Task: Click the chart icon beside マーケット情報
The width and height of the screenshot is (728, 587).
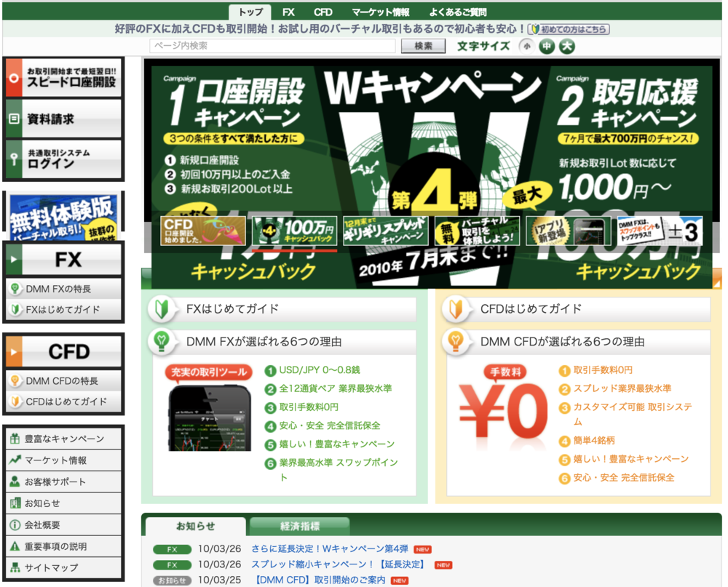Action: [x=15, y=460]
